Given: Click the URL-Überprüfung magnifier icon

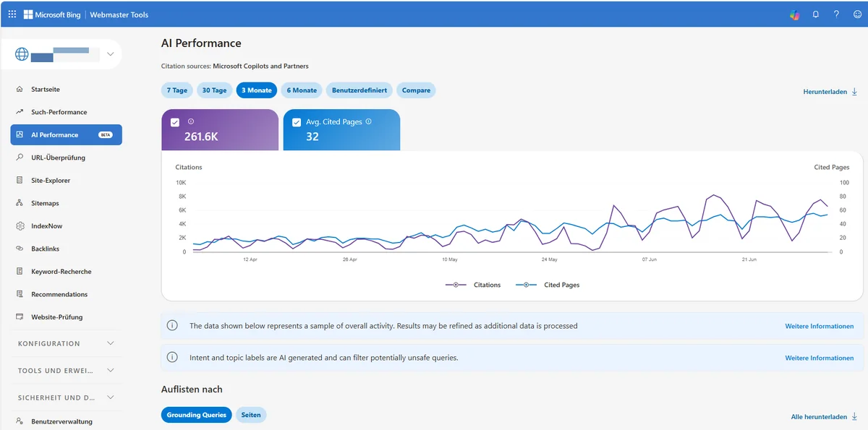Looking at the screenshot, I should coord(20,158).
